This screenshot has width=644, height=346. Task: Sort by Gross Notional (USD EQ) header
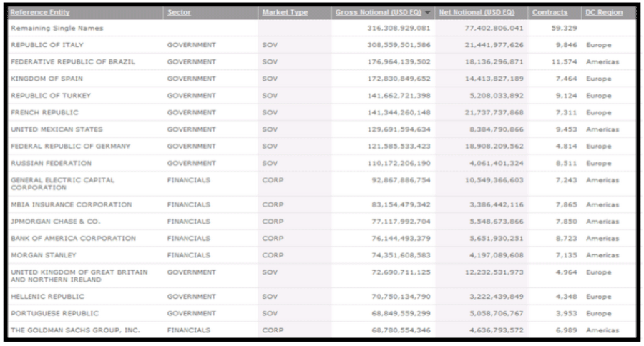coord(379,12)
